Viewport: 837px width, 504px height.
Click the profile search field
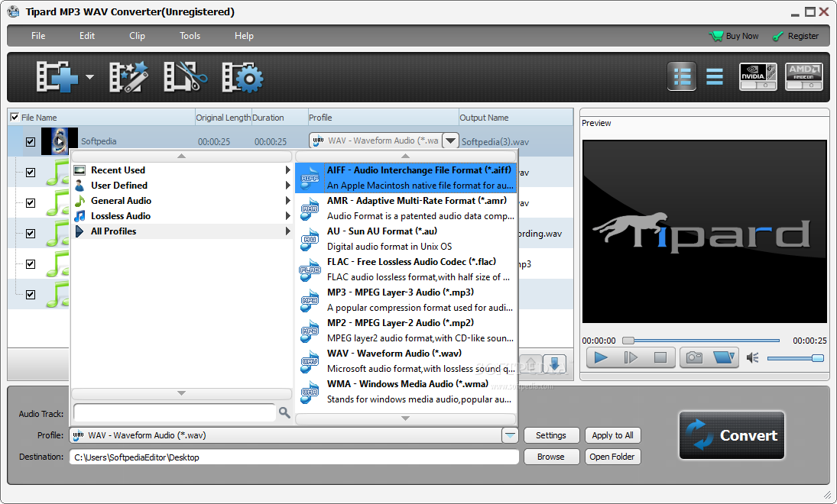[174, 412]
